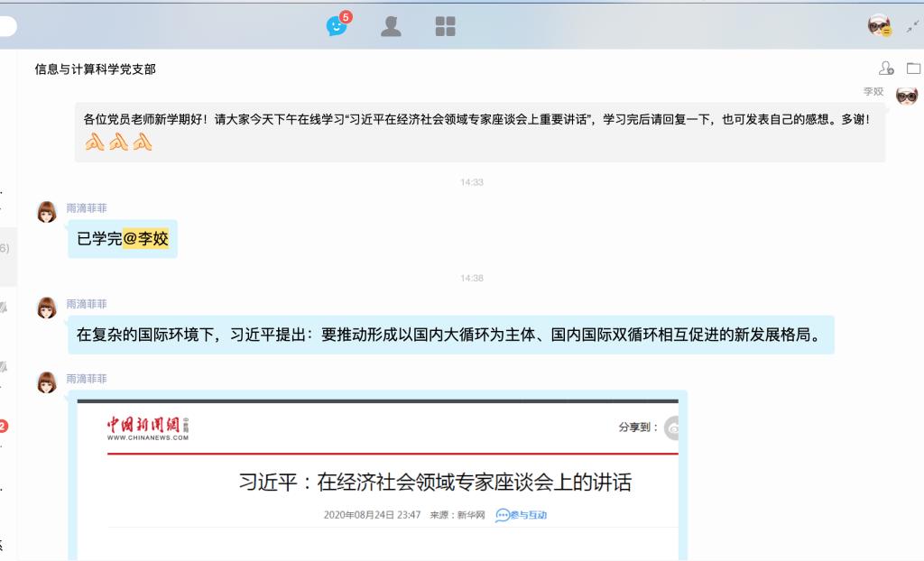The image size is (924, 561).
Task: Open the apps grid panel
Action: [446, 26]
